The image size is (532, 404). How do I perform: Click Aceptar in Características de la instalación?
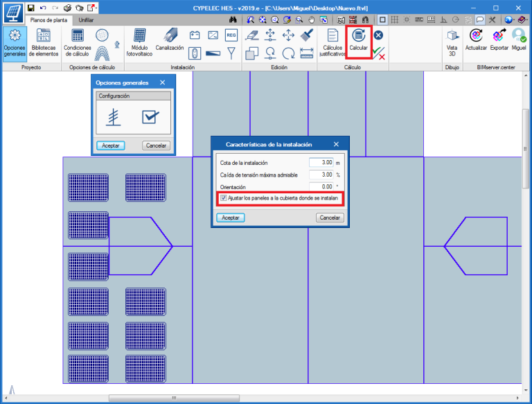click(231, 218)
